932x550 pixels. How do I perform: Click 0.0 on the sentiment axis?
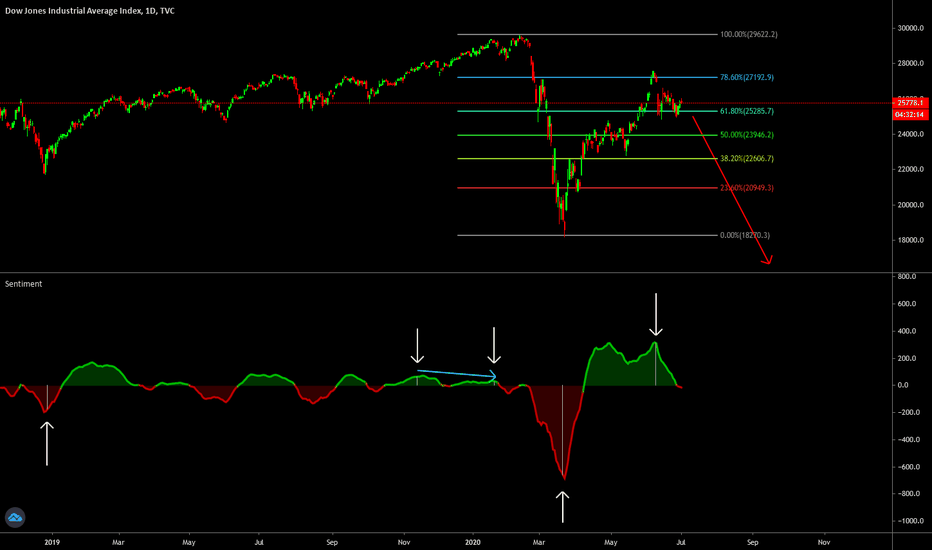pos(903,385)
